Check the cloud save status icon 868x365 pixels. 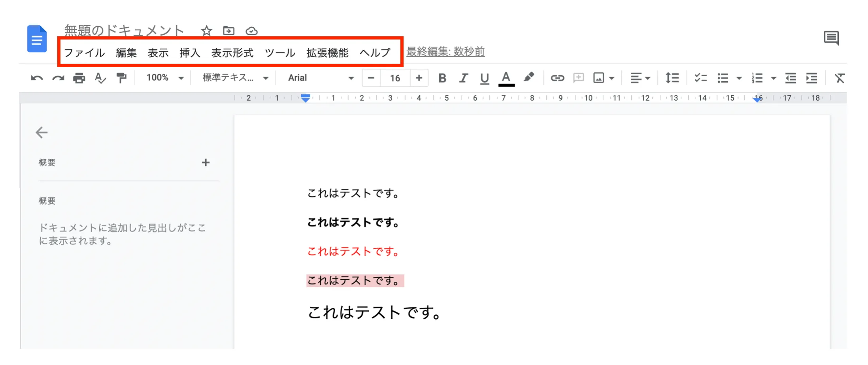click(251, 31)
